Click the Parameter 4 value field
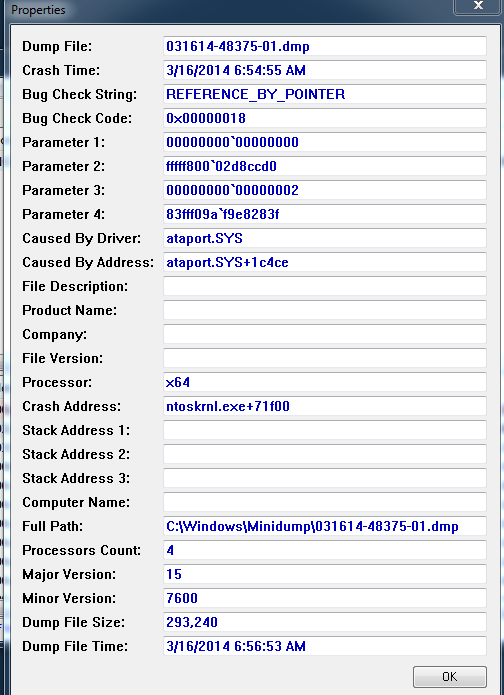 point(324,214)
